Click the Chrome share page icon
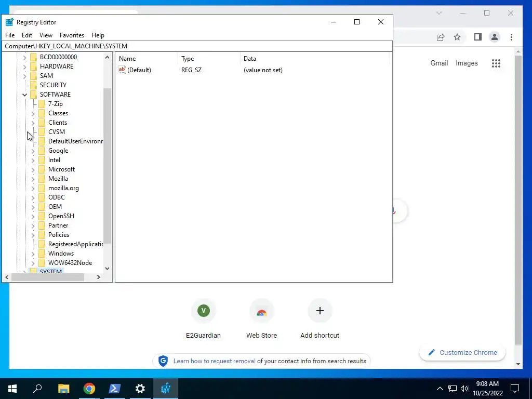The width and height of the screenshot is (532, 399). (x=441, y=37)
